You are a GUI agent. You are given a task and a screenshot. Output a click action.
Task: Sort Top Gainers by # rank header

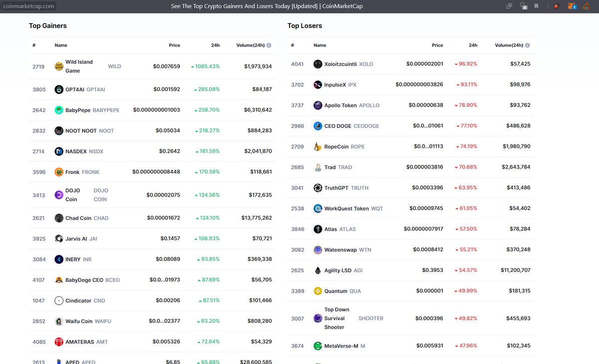tap(34, 45)
